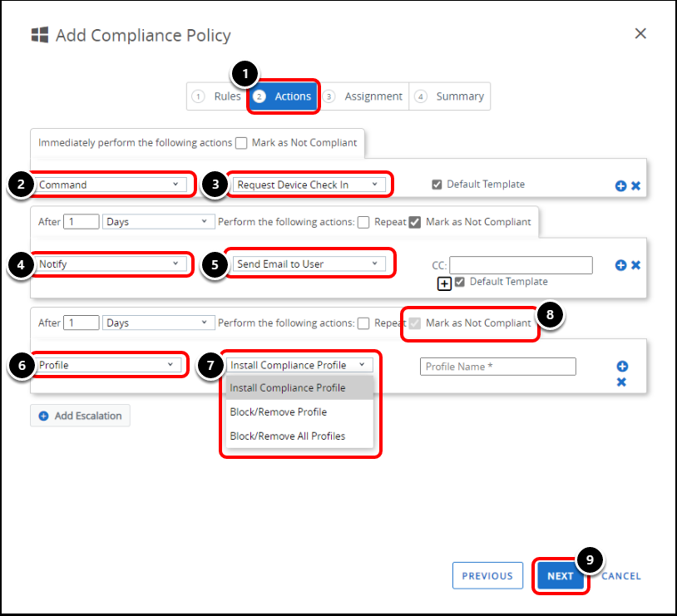The height and width of the screenshot is (616, 677).
Task: Enable Repeat for the first escalation
Action: [x=363, y=222]
